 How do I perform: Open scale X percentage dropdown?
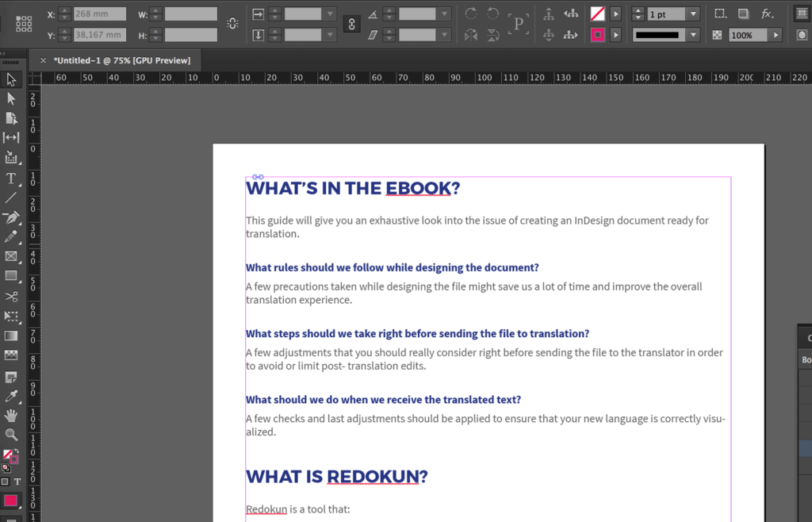click(330, 14)
